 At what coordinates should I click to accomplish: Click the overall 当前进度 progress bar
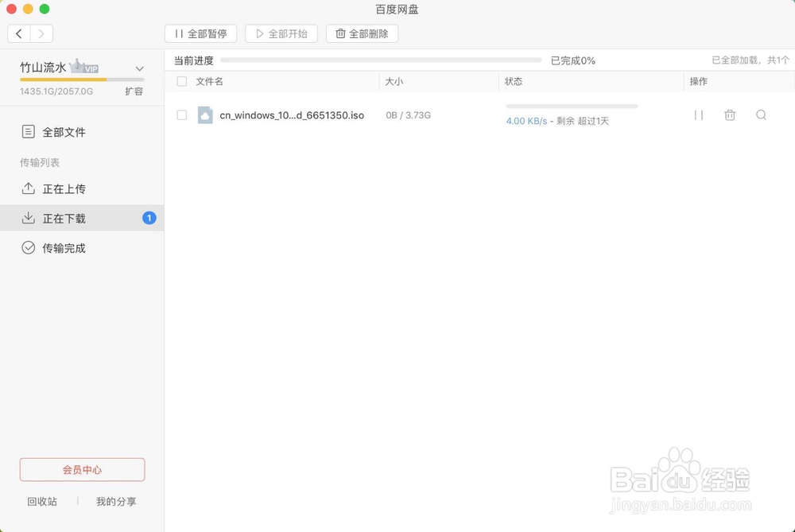(x=381, y=60)
